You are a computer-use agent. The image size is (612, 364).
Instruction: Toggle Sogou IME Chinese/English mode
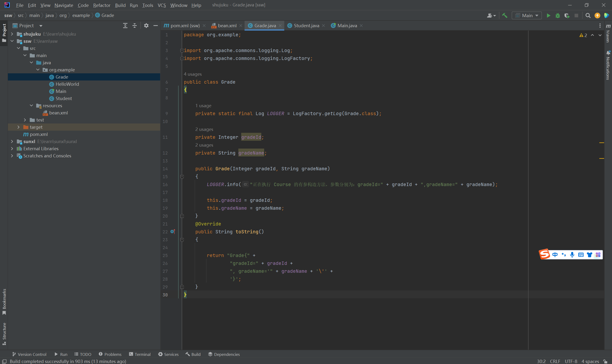pyautogui.click(x=555, y=255)
